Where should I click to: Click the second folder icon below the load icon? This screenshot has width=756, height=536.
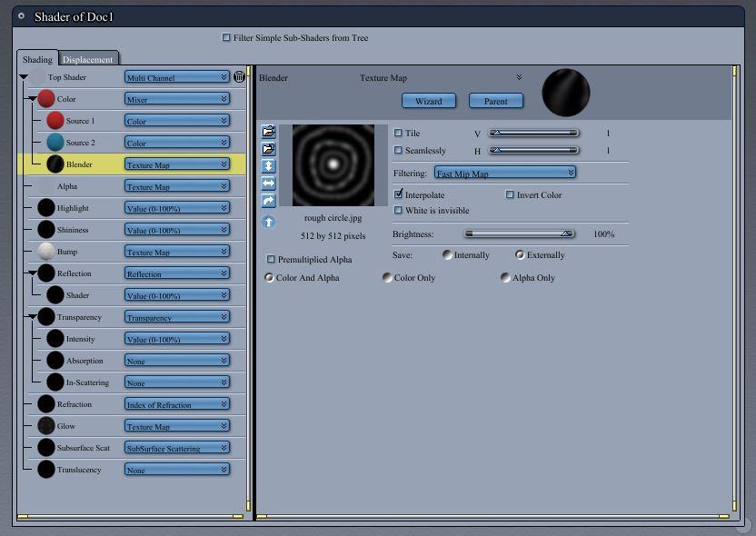point(269,148)
